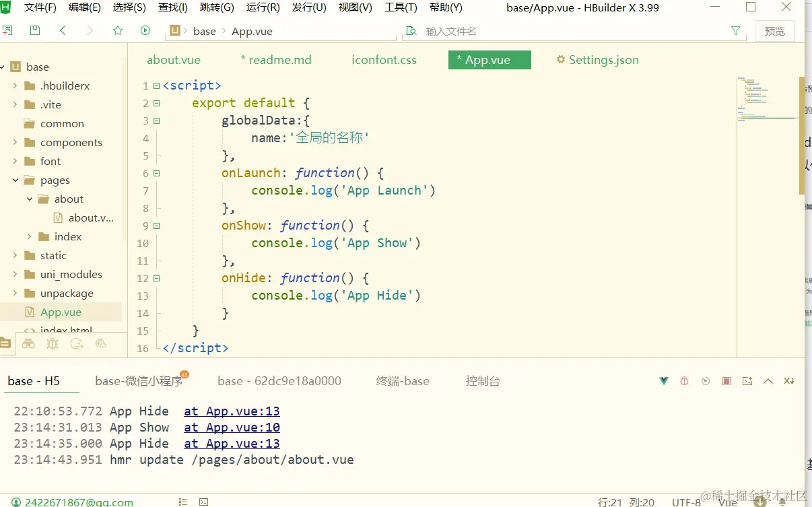The width and height of the screenshot is (812, 507).
Task: Fold export default block at line 2
Action: 156,104
